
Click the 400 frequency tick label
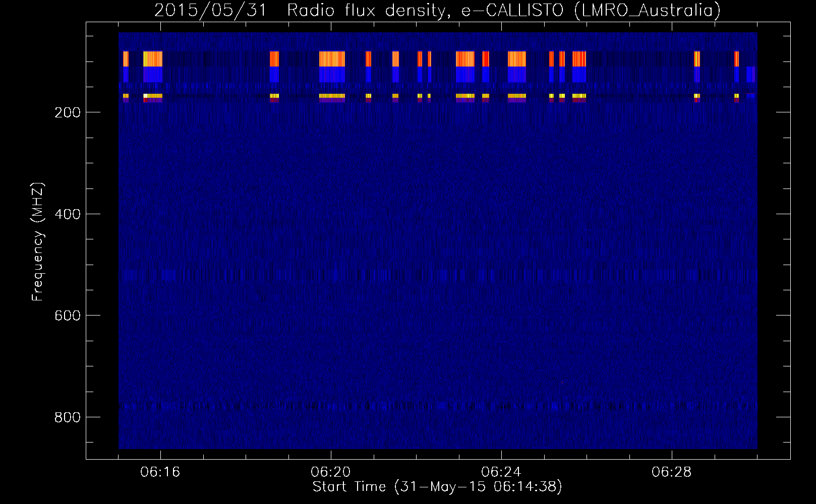(x=68, y=214)
